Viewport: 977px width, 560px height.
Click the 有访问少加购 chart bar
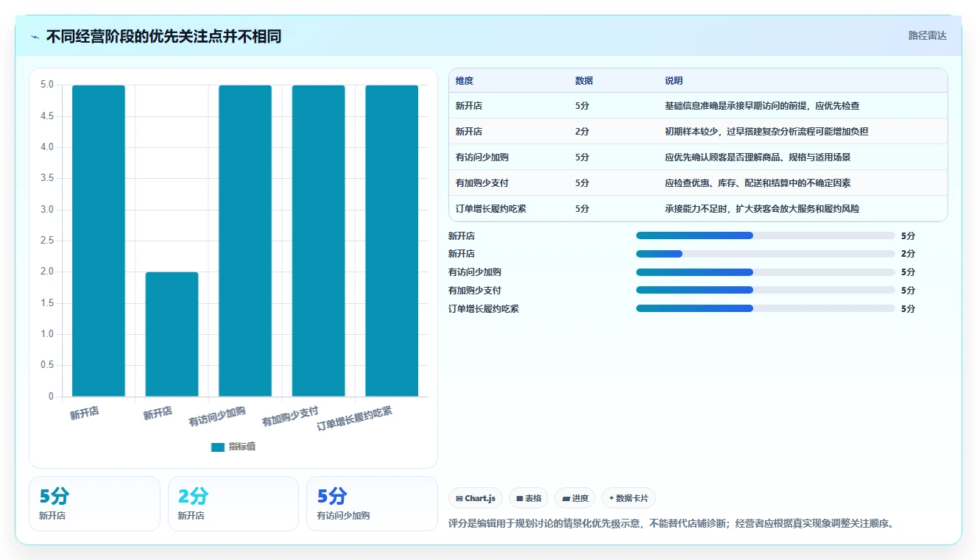(245, 241)
